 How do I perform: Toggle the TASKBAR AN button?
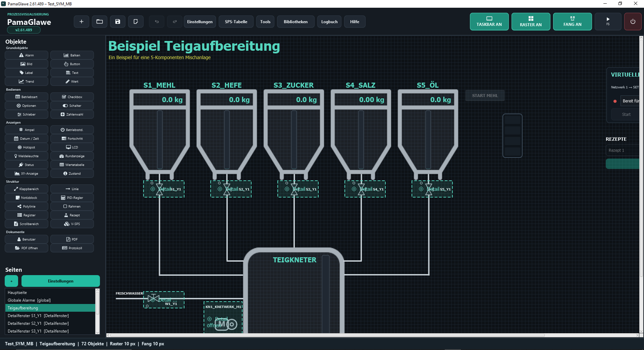tap(489, 21)
